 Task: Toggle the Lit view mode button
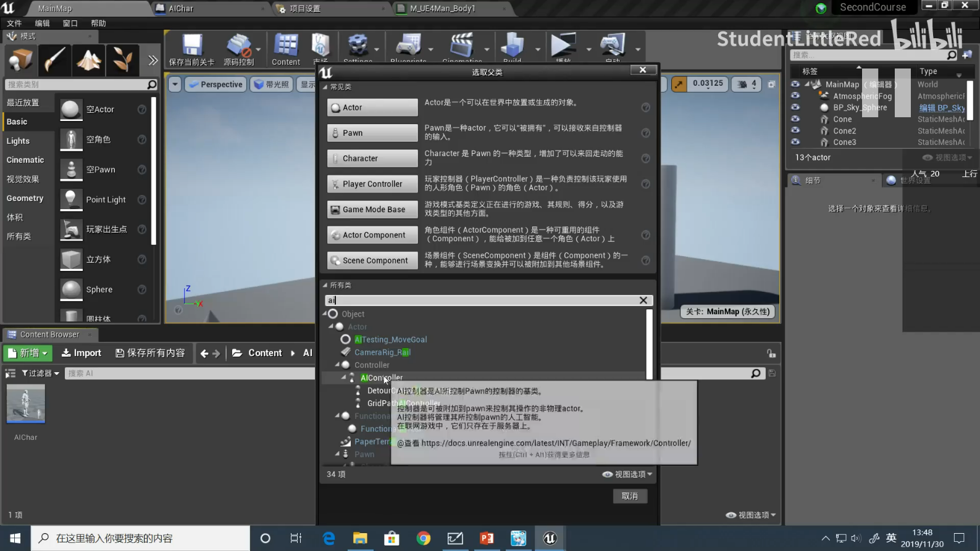(x=271, y=85)
